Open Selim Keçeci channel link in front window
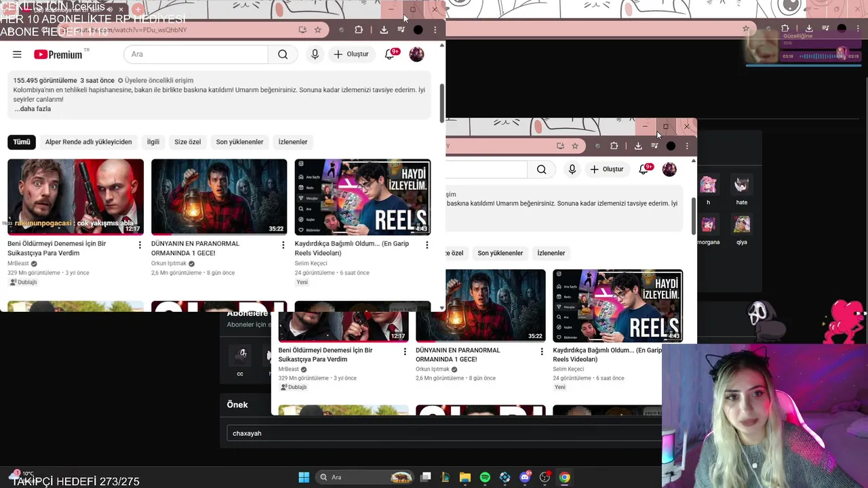Image resolution: width=868 pixels, height=488 pixels. tap(311, 263)
